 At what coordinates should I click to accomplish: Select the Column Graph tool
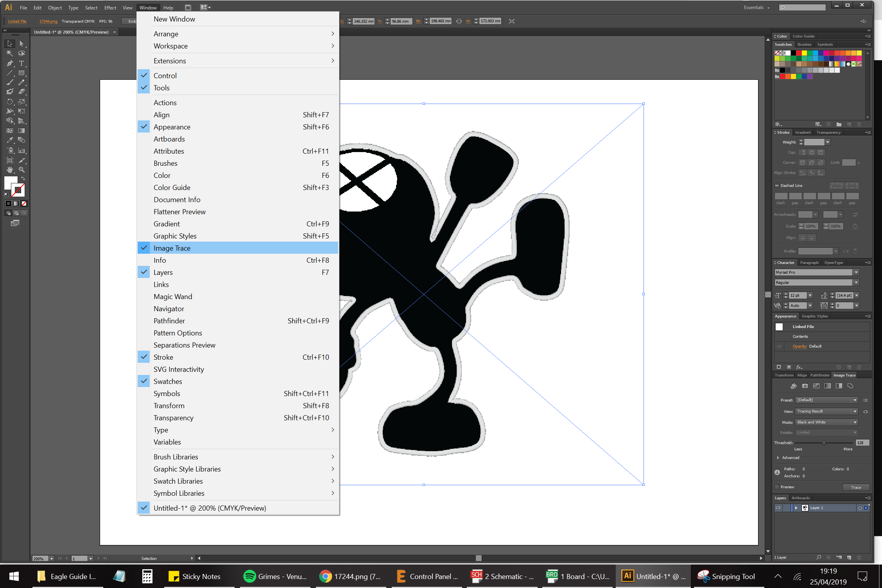pyautogui.click(x=22, y=151)
